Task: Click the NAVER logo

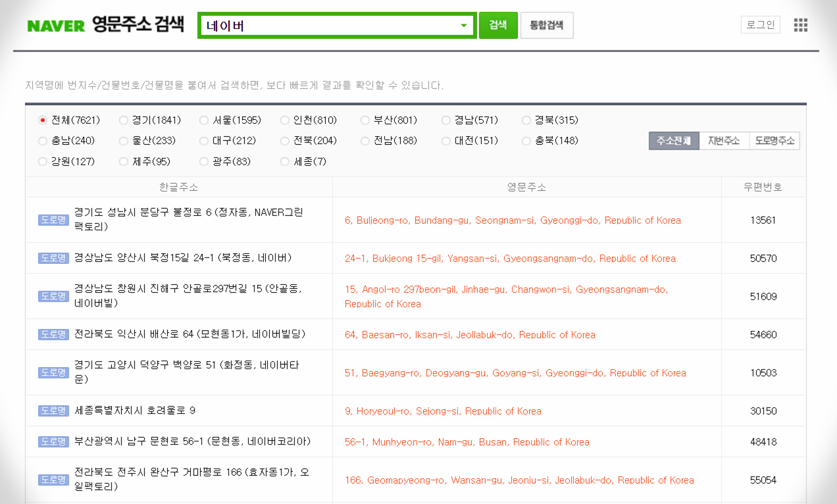Action: click(x=56, y=26)
